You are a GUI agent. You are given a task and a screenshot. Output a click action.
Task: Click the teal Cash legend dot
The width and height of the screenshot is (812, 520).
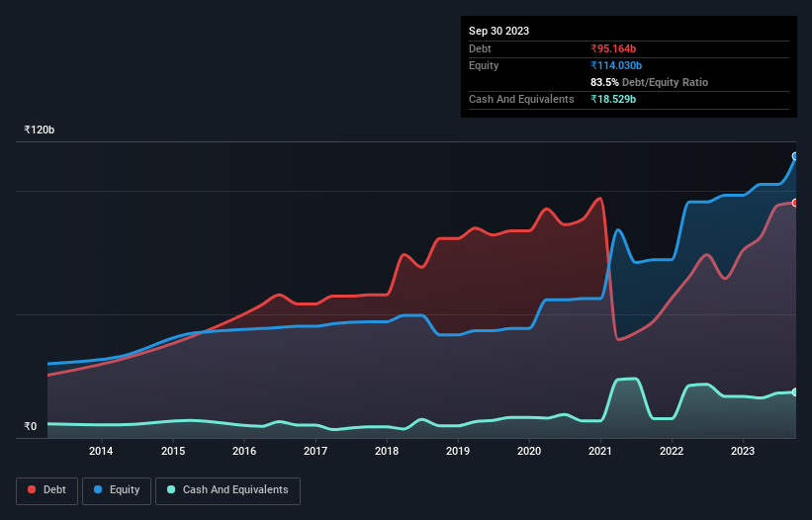[x=171, y=489]
